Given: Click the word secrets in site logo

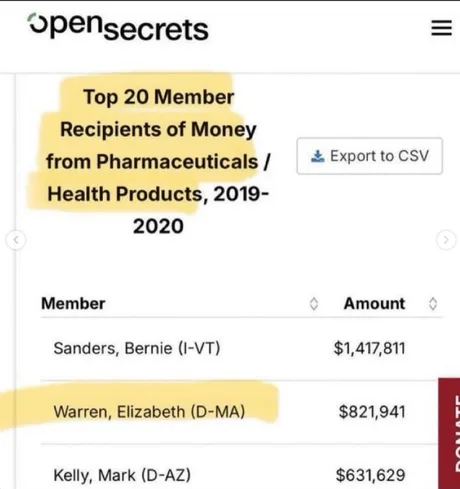Looking at the screenshot, I should coord(156,30).
